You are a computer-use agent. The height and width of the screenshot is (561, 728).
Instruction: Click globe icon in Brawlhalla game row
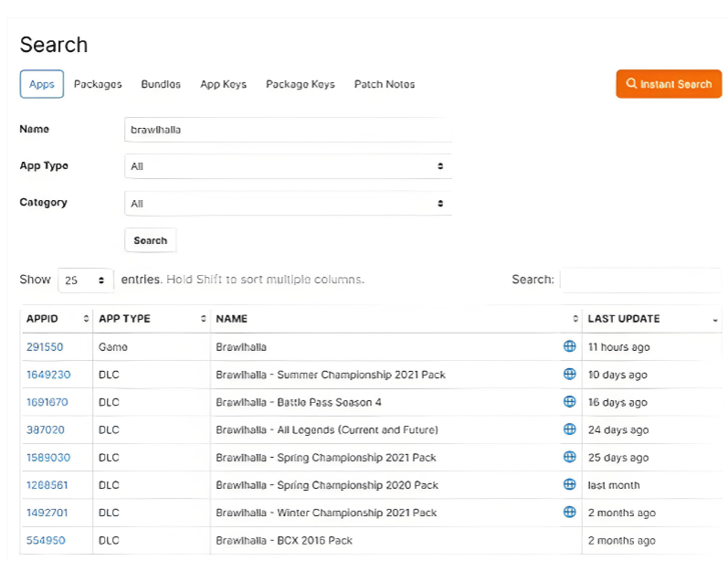click(569, 346)
